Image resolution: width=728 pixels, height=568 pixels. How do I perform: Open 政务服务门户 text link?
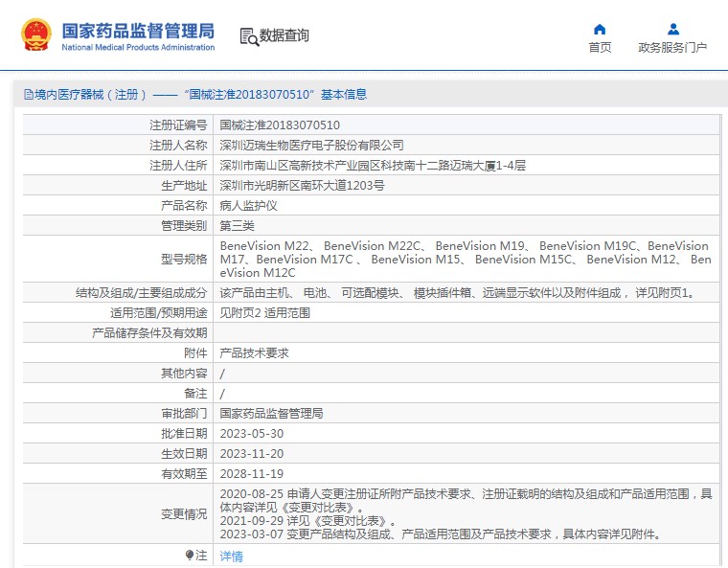(x=672, y=47)
